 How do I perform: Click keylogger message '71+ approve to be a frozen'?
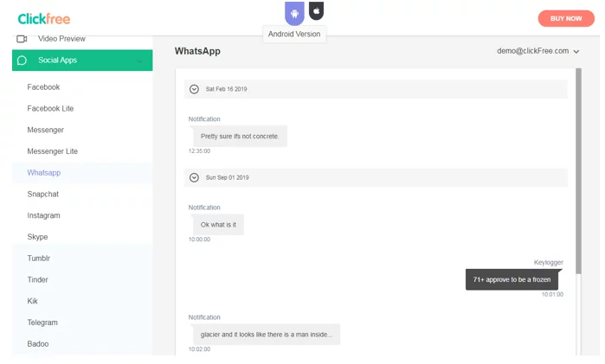coord(512,279)
